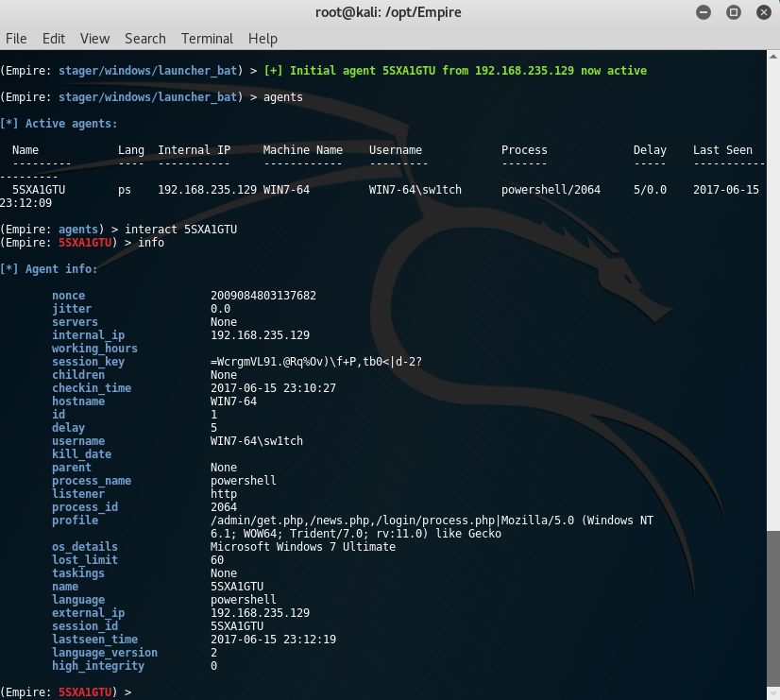Click the profile value starting '/admin/get.php'

pyautogui.click(x=432, y=527)
